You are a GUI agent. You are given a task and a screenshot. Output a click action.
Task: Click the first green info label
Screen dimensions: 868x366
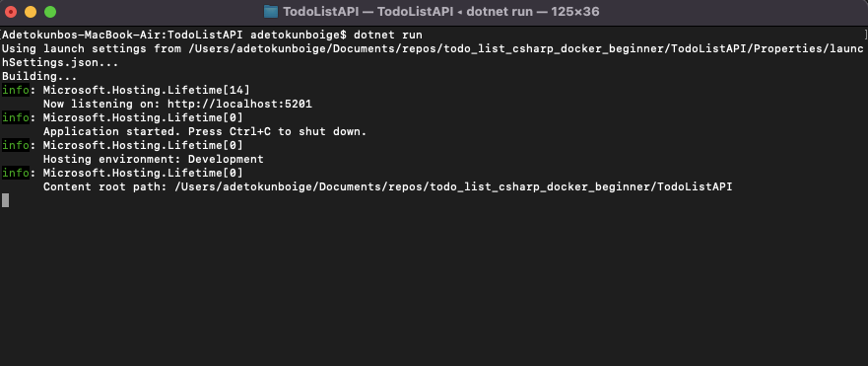point(16,90)
